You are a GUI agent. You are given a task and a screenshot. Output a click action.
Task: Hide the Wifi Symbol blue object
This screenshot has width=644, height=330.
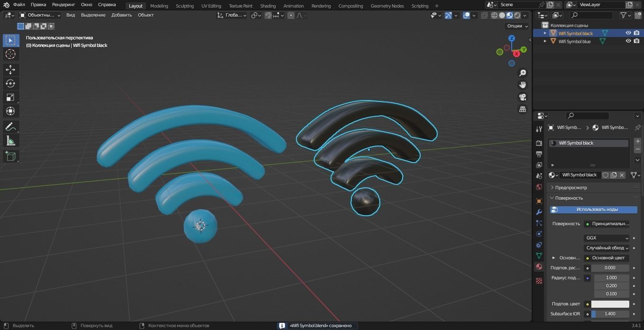(628, 41)
